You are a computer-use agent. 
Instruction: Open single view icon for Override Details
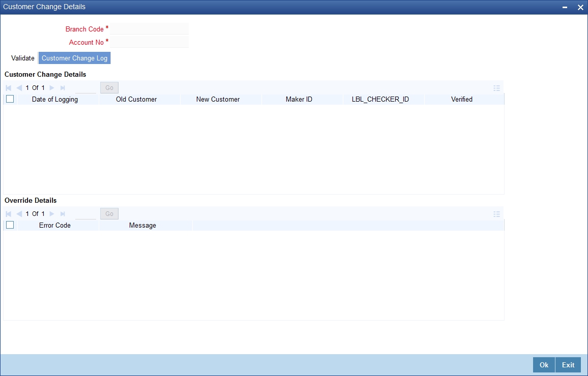[x=496, y=214]
